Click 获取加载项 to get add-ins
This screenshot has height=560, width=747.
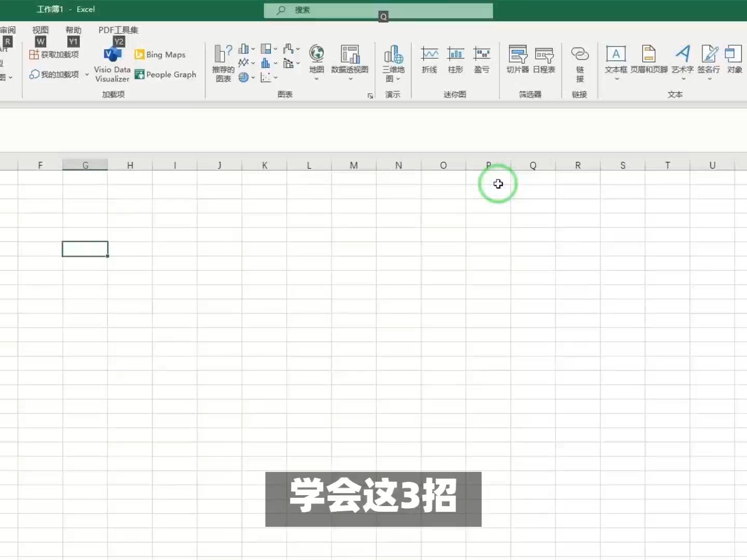[x=55, y=54]
